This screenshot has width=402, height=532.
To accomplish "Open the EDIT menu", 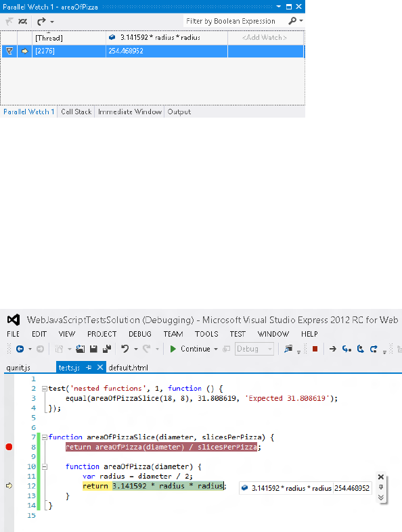I will (x=39, y=334).
